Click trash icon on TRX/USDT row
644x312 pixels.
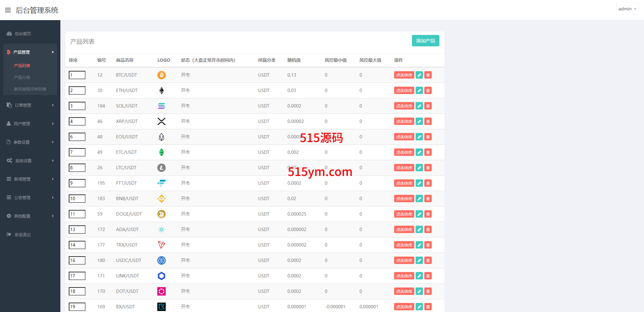click(x=428, y=245)
